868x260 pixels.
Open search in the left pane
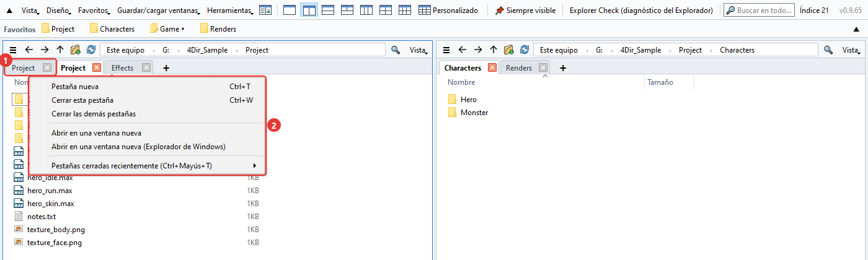[396, 50]
